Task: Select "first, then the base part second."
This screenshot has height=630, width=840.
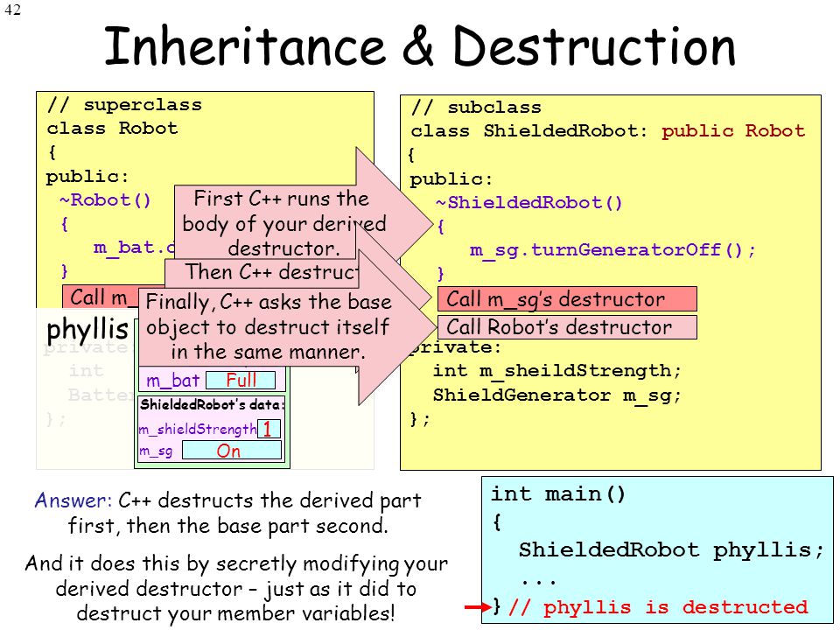Action: (227, 526)
